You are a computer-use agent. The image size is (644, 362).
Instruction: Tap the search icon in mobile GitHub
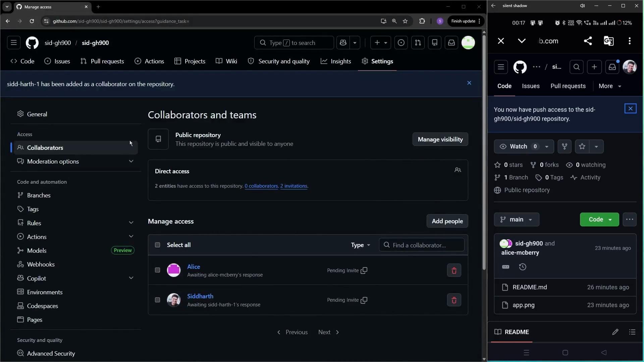point(577,67)
